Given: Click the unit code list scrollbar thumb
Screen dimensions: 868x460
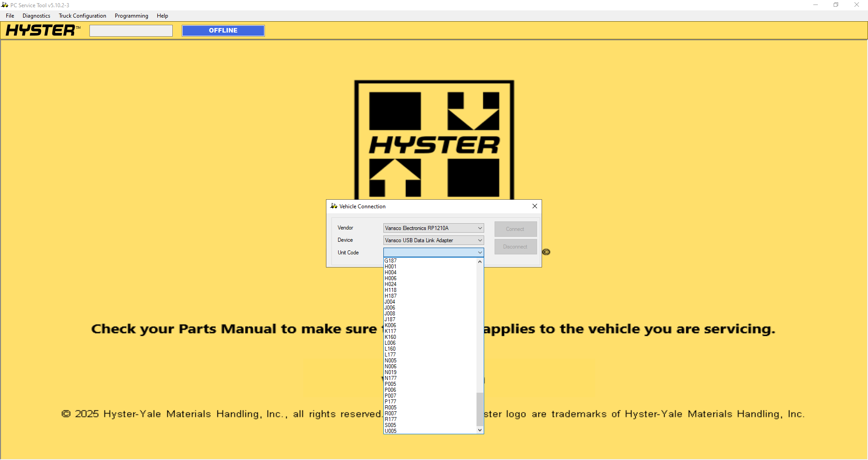Looking at the screenshot, I should [x=480, y=409].
